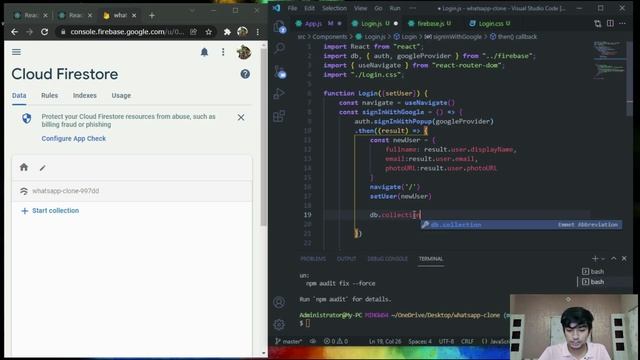The width and height of the screenshot is (640, 360).
Task: Reload the Firebase console page
Action: 44,32
